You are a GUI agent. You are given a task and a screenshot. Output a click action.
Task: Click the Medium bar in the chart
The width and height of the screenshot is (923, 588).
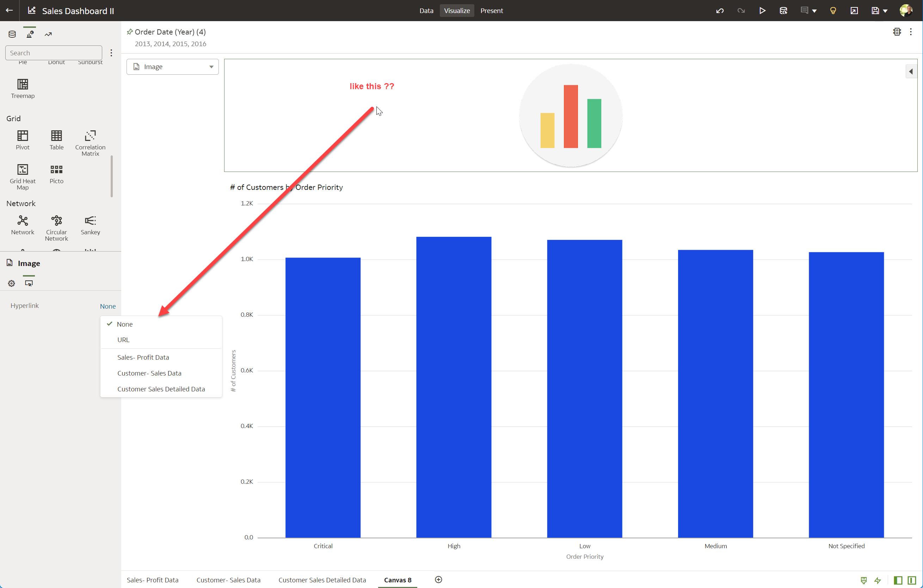coord(715,394)
